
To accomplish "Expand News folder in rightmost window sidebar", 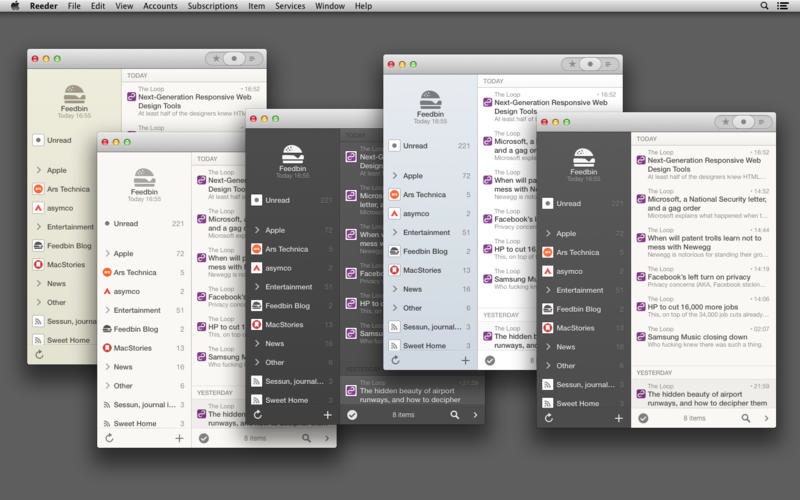I will (x=548, y=346).
